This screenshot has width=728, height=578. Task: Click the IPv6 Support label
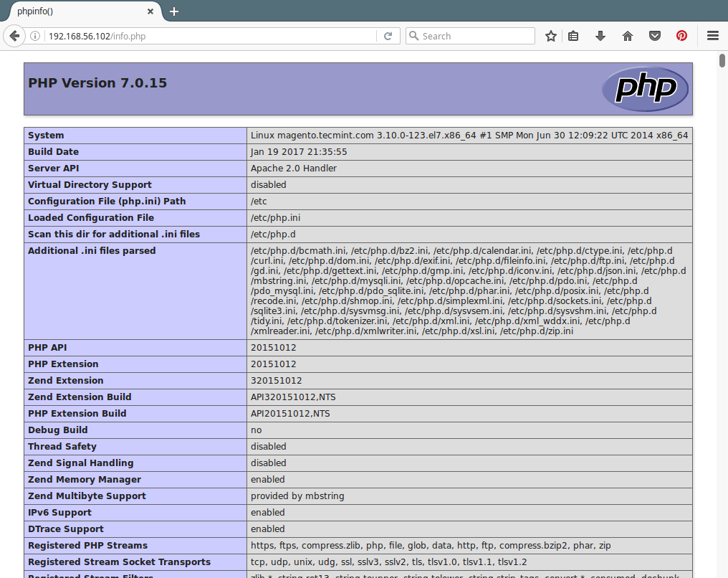(60, 513)
